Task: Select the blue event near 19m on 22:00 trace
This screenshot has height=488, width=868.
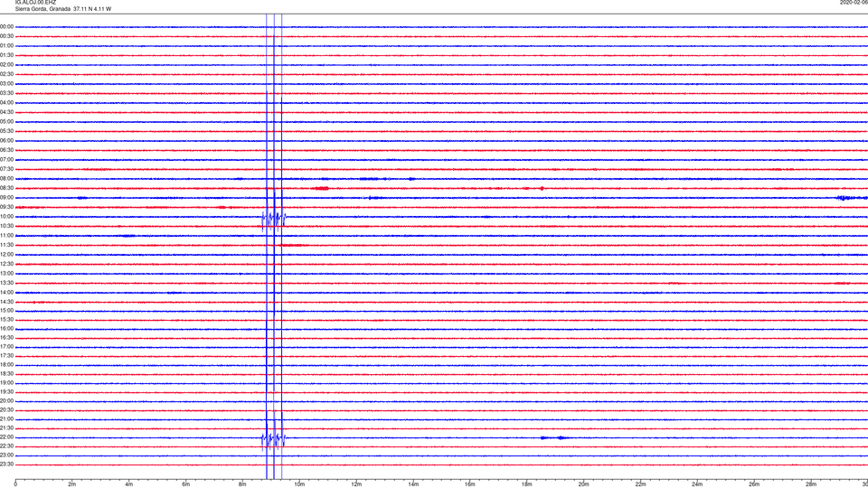Action: [x=554, y=437]
